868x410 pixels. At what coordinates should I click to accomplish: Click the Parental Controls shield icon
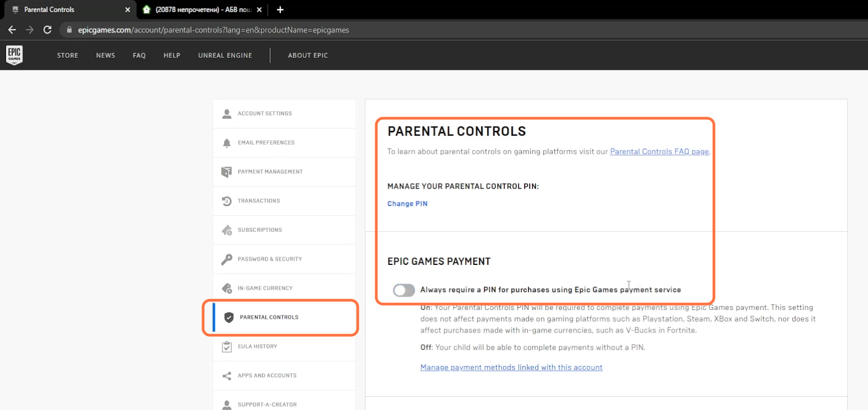click(229, 317)
